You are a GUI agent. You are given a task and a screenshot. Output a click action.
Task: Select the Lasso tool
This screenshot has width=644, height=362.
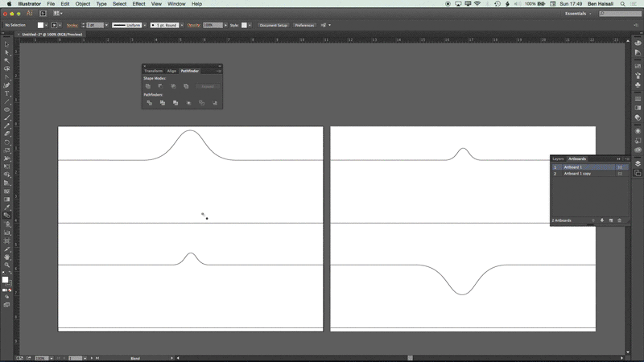pos(6,69)
